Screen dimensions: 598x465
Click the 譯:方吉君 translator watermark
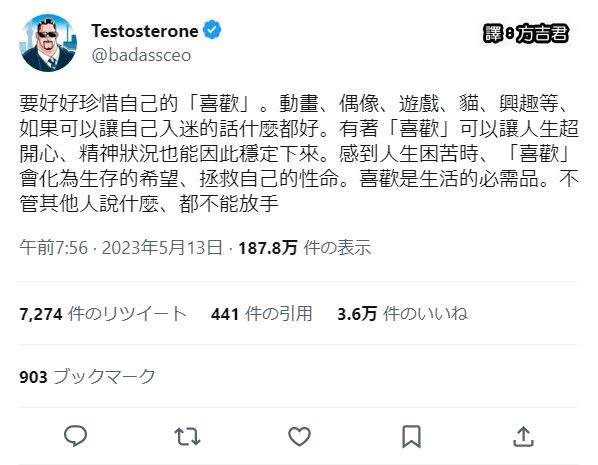coord(526,34)
